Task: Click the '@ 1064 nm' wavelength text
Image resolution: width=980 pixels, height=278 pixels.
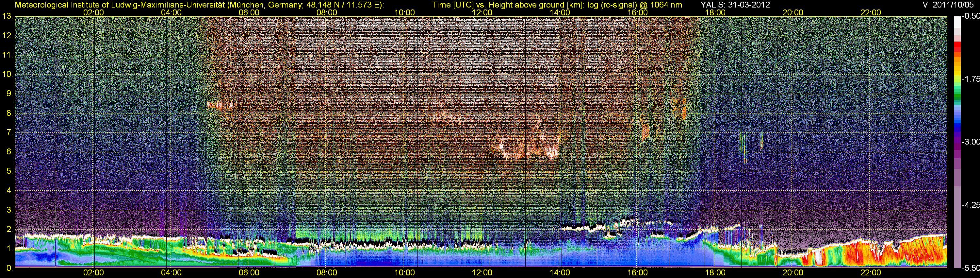Action: pos(661,5)
